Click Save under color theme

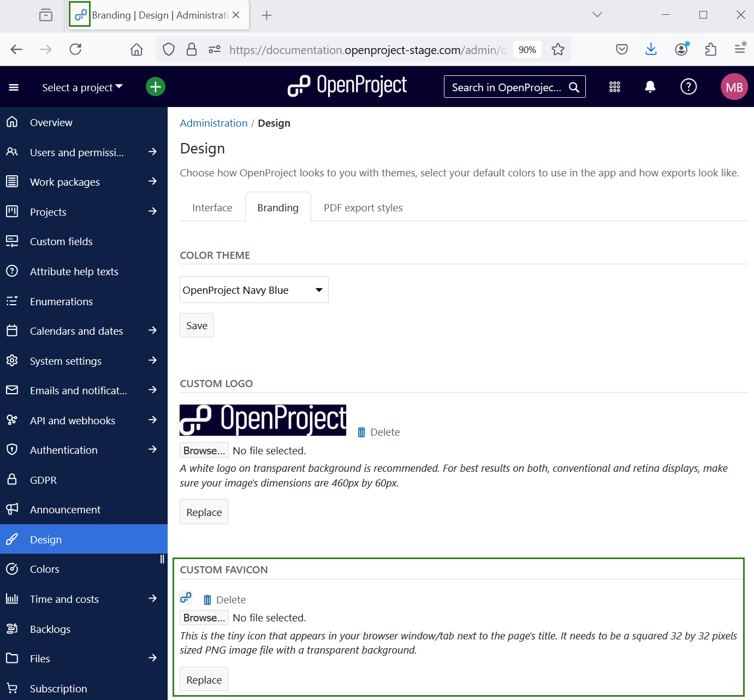point(197,325)
